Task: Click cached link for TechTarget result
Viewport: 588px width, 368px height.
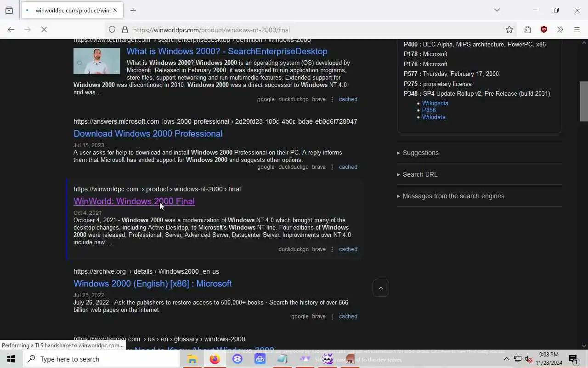Action: (348, 99)
